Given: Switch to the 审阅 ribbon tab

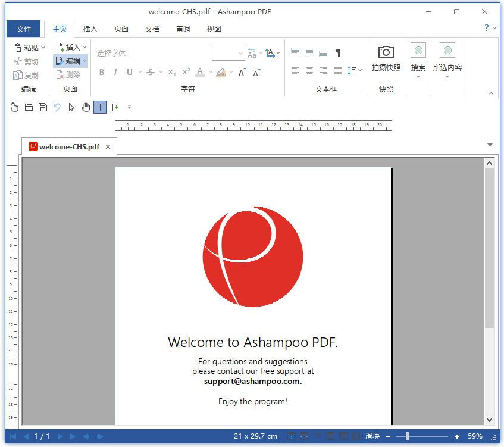Looking at the screenshot, I should (183, 29).
